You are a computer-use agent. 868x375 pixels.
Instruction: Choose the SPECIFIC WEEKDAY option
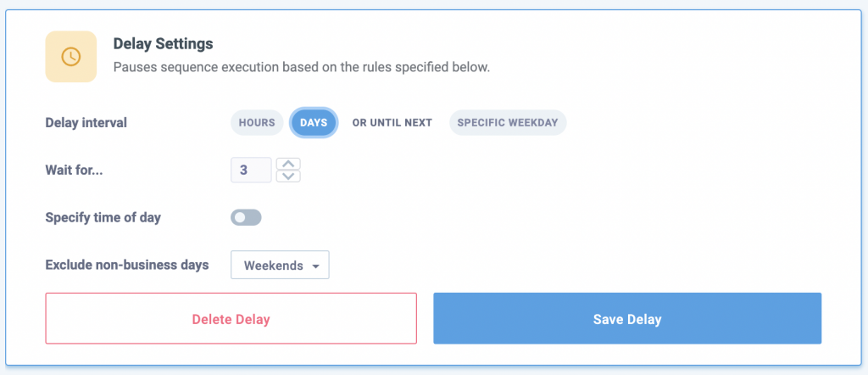coord(507,122)
